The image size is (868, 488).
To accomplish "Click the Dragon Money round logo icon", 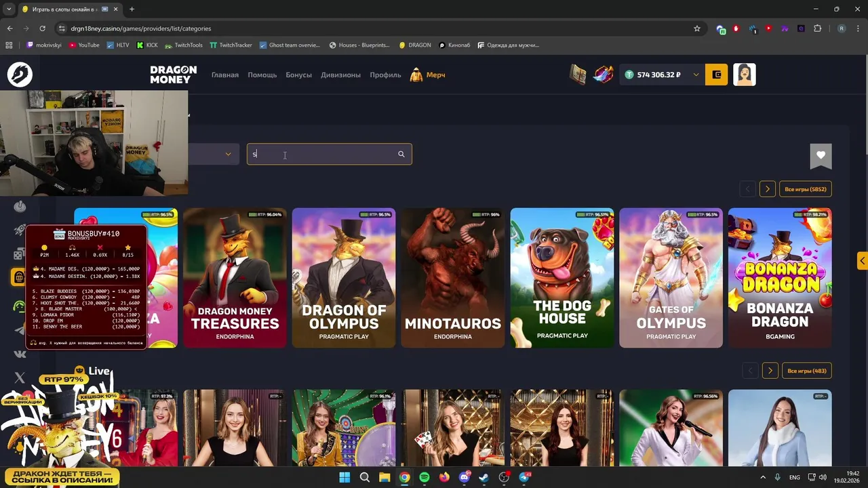I will [x=20, y=75].
